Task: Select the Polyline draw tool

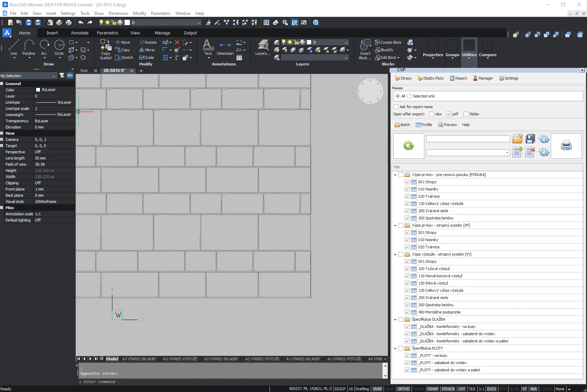Action: (x=29, y=48)
